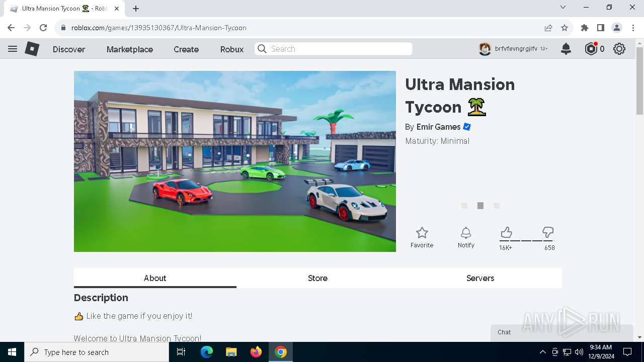Show hidden system tray icons
Screen dimensions: 644x362
click(x=542, y=352)
